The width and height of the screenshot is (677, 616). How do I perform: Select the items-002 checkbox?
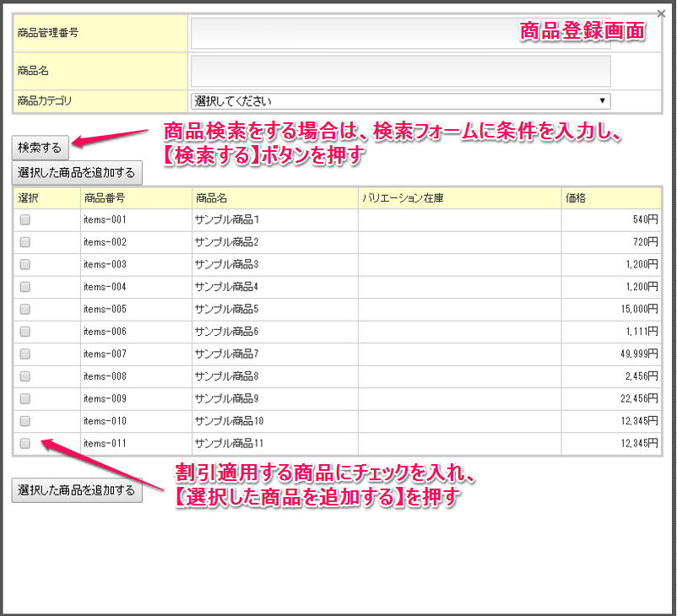(25, 242)
